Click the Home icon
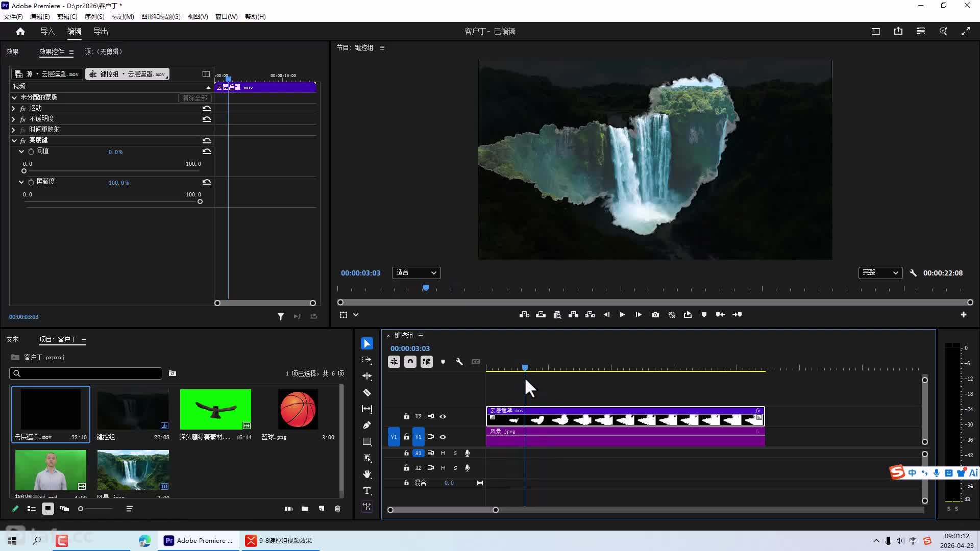 point(20,31)
